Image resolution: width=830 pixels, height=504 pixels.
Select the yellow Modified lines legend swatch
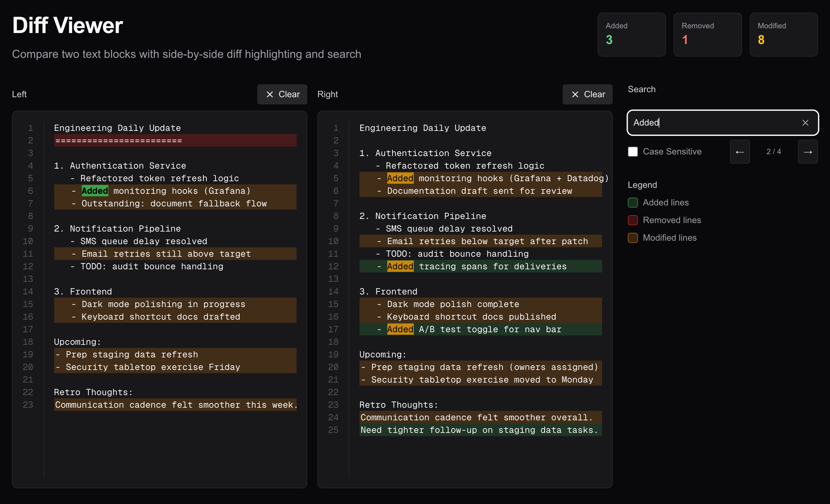633,238
